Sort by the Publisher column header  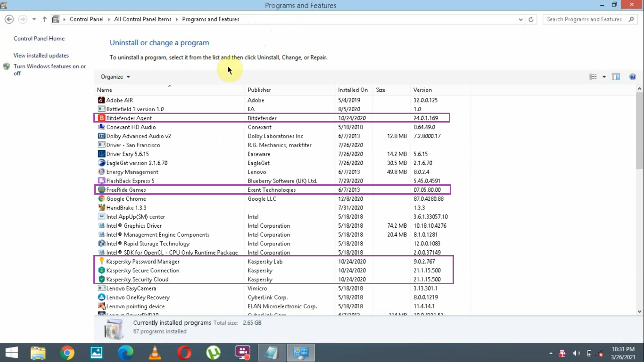[x=290, y=90]
